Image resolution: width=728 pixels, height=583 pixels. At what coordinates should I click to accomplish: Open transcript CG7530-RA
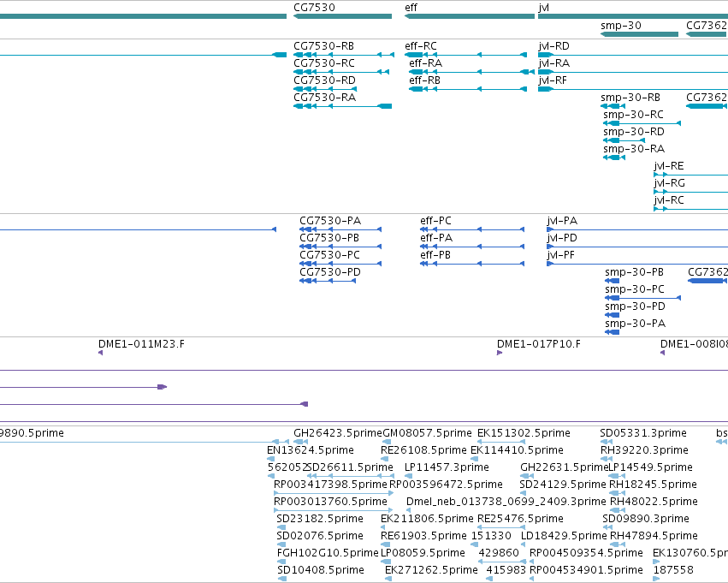tap(324, 98)
